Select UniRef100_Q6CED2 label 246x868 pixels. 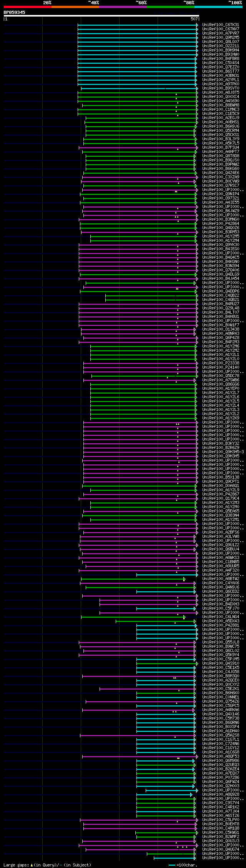pyautogui.click(x=221, y=591)
